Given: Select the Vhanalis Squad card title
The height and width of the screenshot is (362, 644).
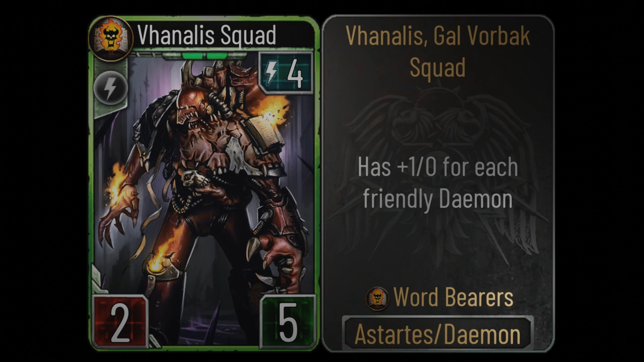Looking at the screenshot, I should pyautogui.click(x=207, y=35).
